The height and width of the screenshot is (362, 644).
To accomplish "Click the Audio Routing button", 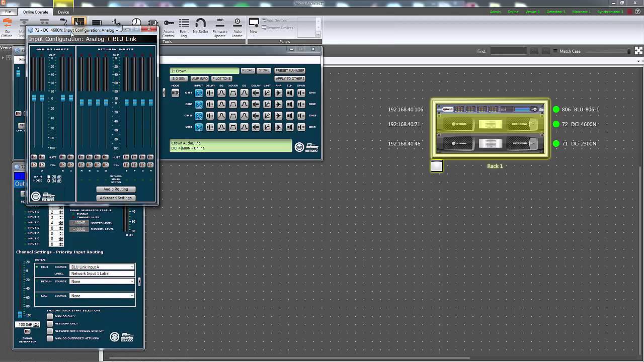I will point(116,189).
